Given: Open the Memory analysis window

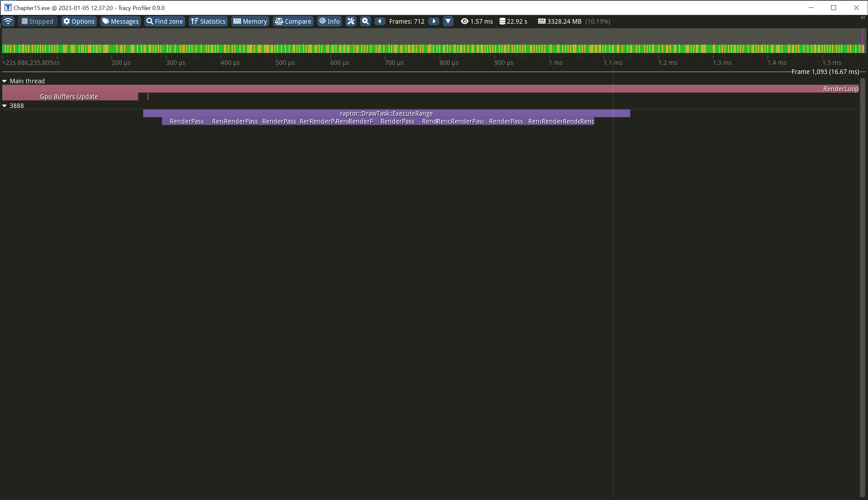Looking at the screenshot, I should (x=250, y=21).
